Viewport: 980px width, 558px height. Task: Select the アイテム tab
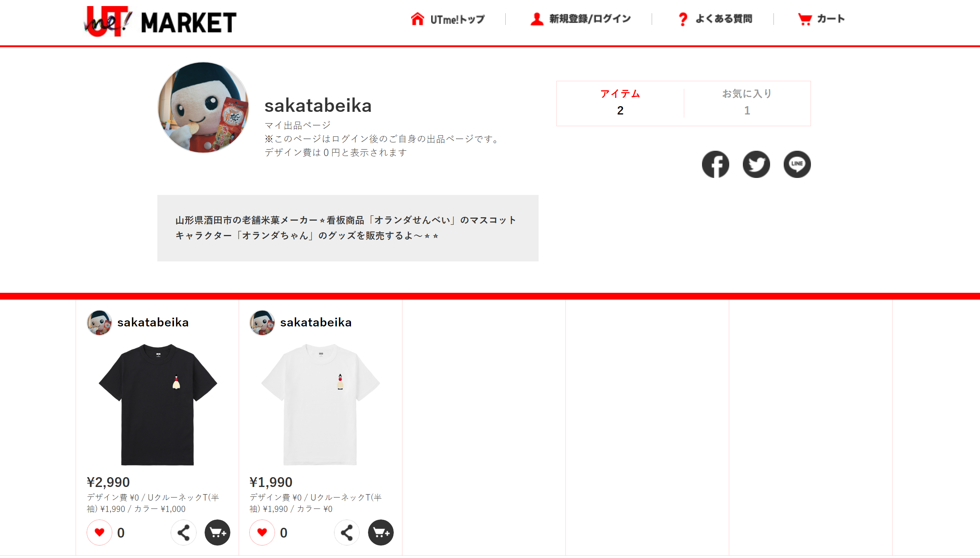point(620,103)
